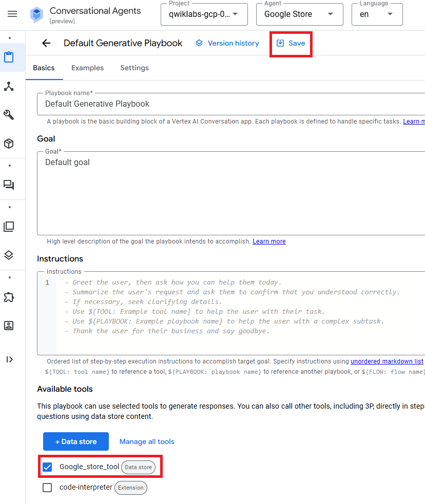The width and height of the screenshot is (425, 504).
Task: Open the puzzle piece integrations icon
Action: click(x=9, y=297)
